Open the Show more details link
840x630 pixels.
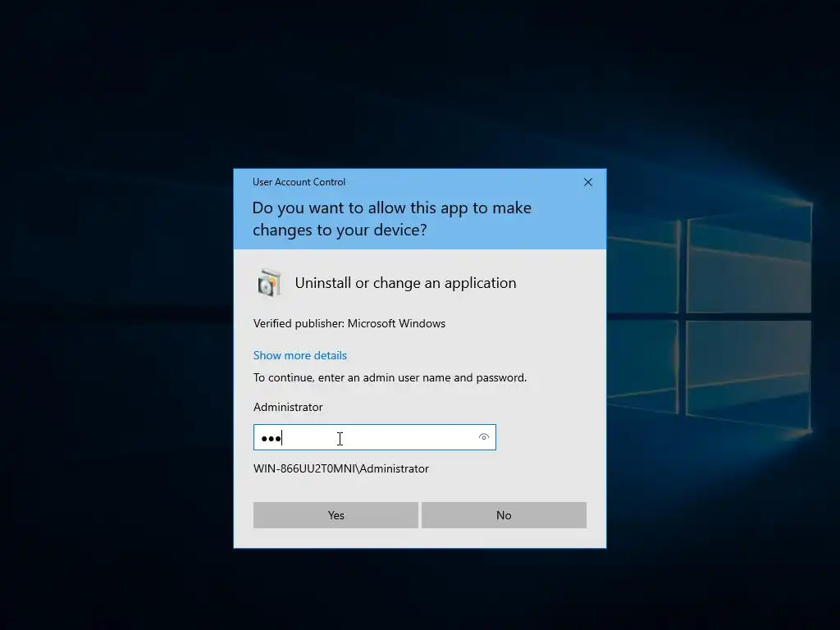pyautogui.click(x=300, y=355)
